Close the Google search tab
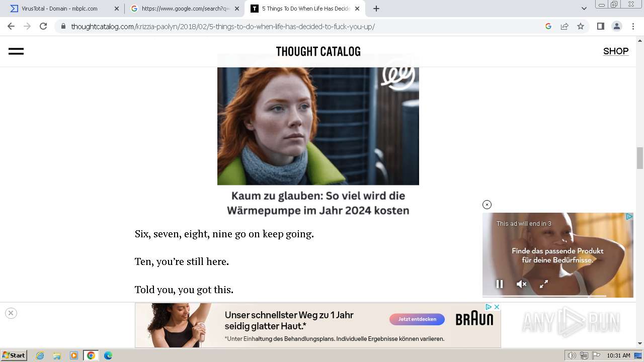Image resolution: width=644 pixels, height=362 pixels. pyautogui.click(x=237, y=9)
